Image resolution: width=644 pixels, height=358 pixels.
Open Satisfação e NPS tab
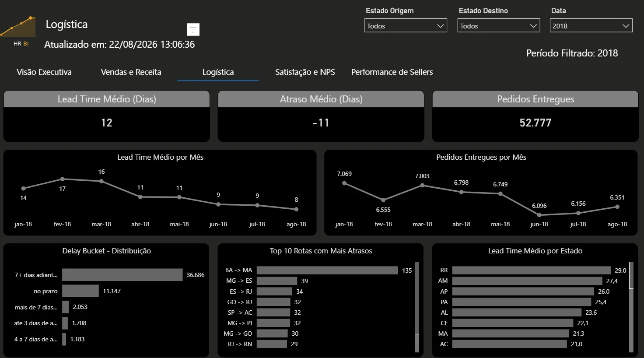click(305, 72)
